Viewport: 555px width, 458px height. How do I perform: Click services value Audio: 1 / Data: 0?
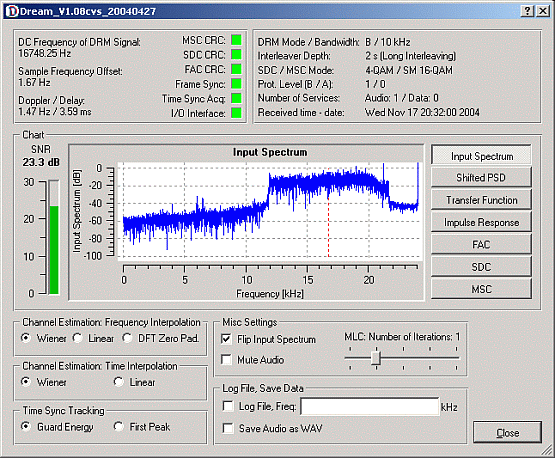tap(402, 98)
